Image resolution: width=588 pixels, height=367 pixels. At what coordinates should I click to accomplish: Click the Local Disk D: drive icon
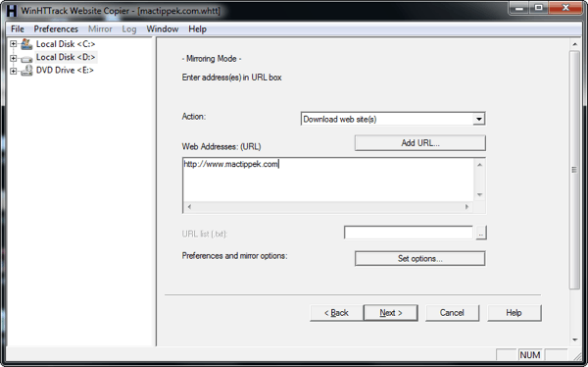point(26,59)
